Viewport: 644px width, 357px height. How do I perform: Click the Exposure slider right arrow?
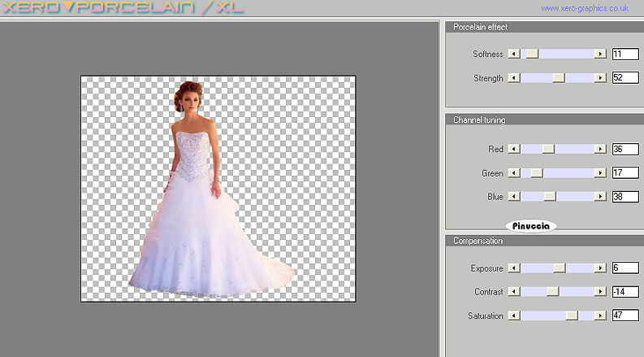click(600, 268)
